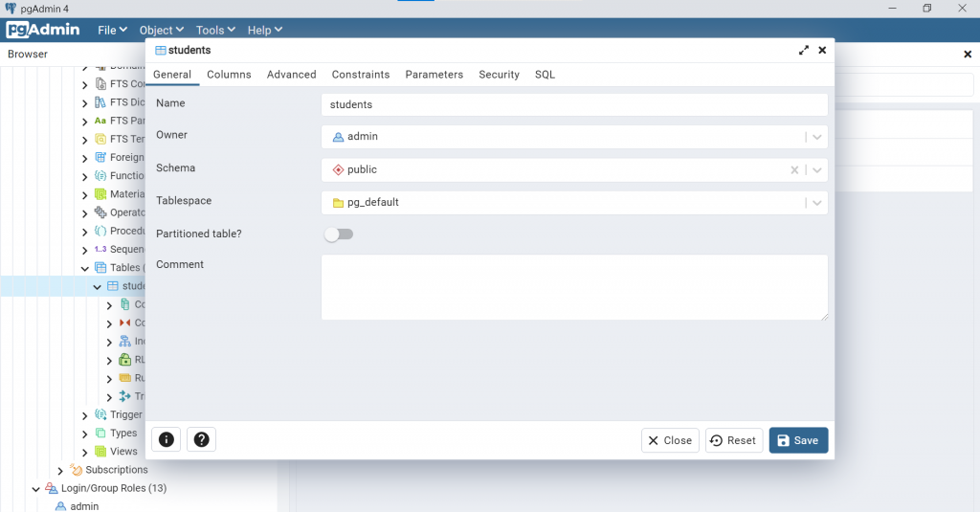Viewport: 980px width, 512px height.
Task: Maximize the students dialog with expand icon
Action: pyautogui.click(x=804, y=50)
